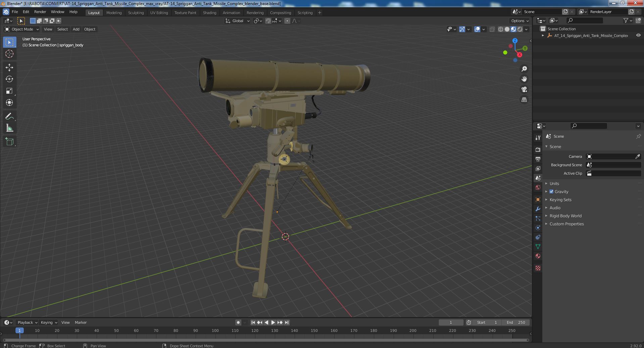Play animation forward

pyautogui.click(x=273, y=322)
